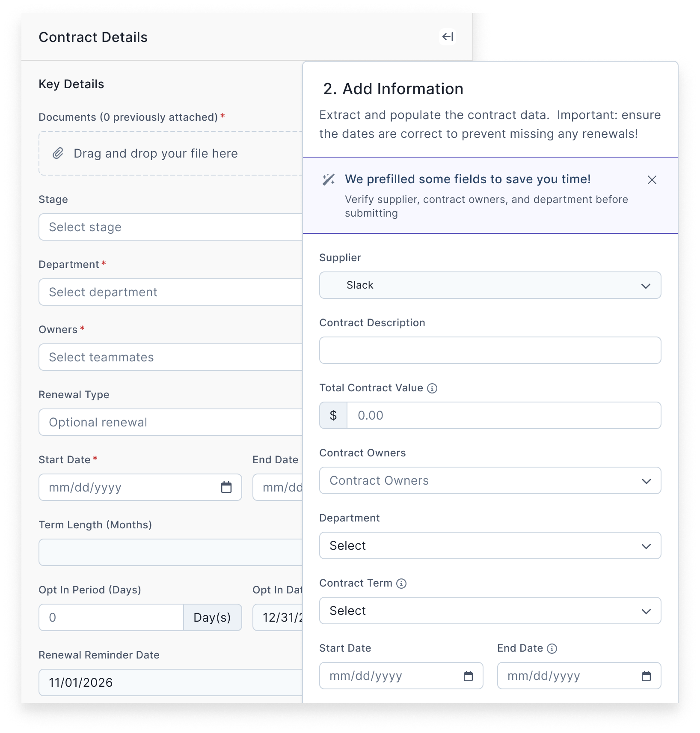Open the Contract Term info tooltip
The width and height of the screenshot is (700, 733).
pyautogui.click(x=401, y=583)
